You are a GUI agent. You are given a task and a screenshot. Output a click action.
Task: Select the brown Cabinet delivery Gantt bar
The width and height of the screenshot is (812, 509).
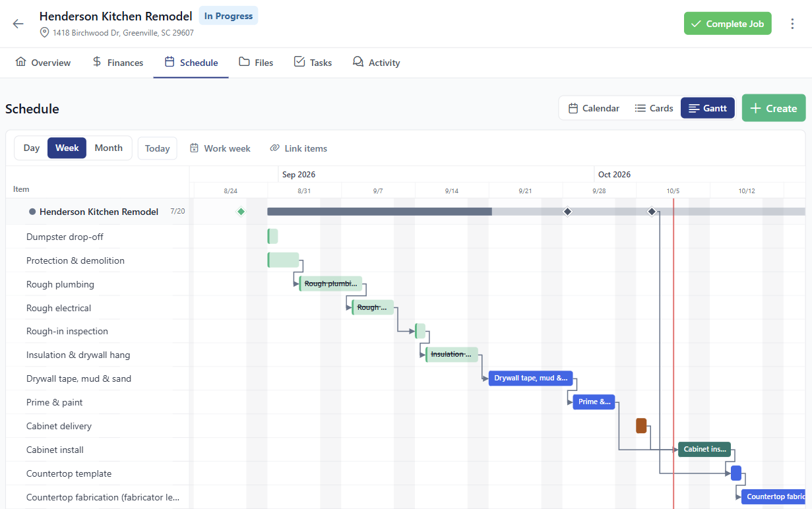(641, 425)
